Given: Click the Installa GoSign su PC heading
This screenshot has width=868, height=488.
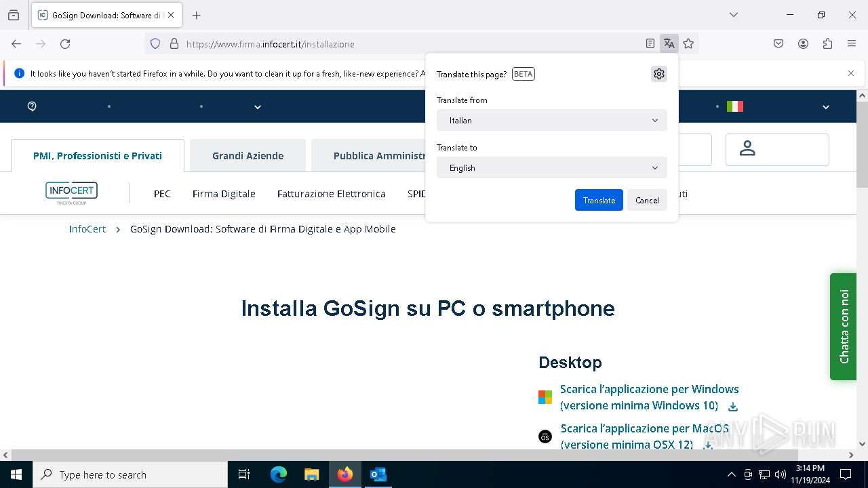Looking at the screenshot, I should coord(428,308).
